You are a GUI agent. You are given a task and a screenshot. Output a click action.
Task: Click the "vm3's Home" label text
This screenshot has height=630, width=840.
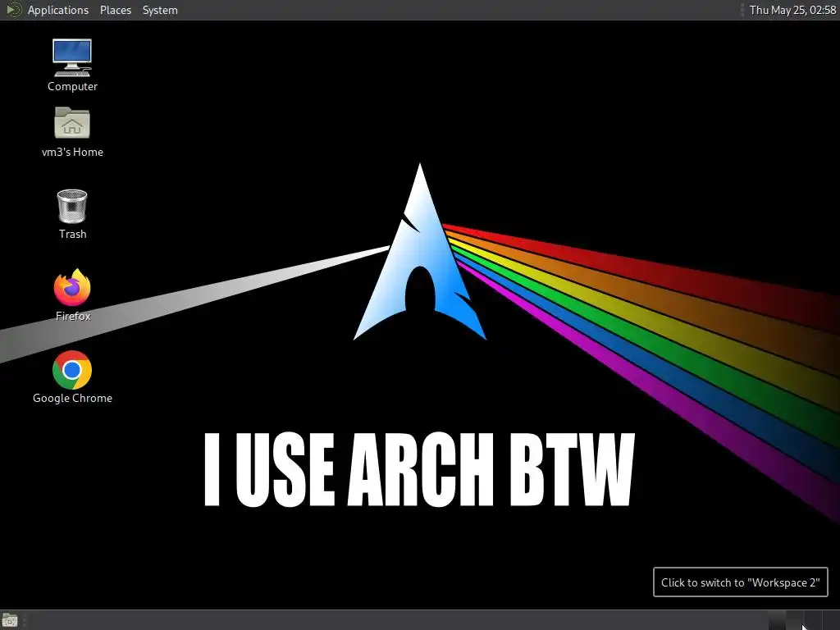coord(72,152)
